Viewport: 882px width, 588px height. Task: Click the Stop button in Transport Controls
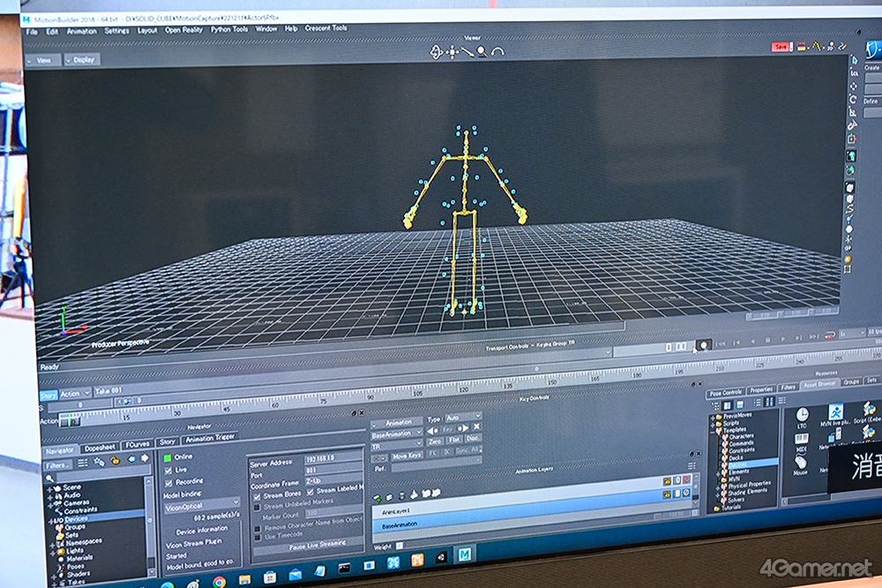[767, 340]
